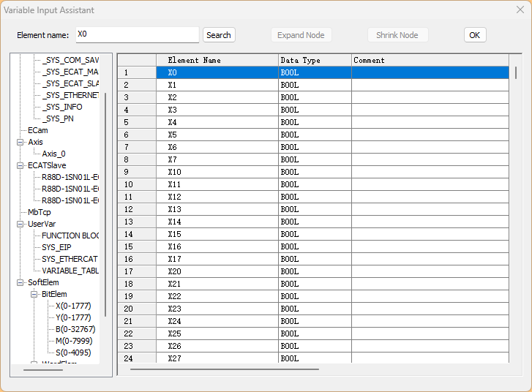
Task: Click the tree panel vertical scrollbar
Action: coord(105,205)
